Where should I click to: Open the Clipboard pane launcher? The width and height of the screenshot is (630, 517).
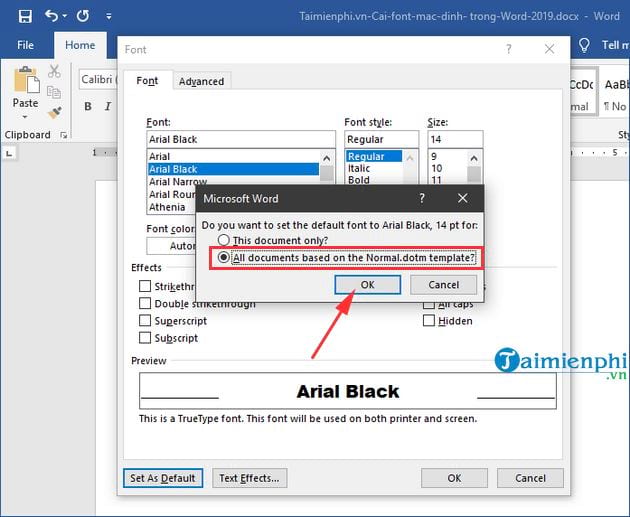(63, 135)
